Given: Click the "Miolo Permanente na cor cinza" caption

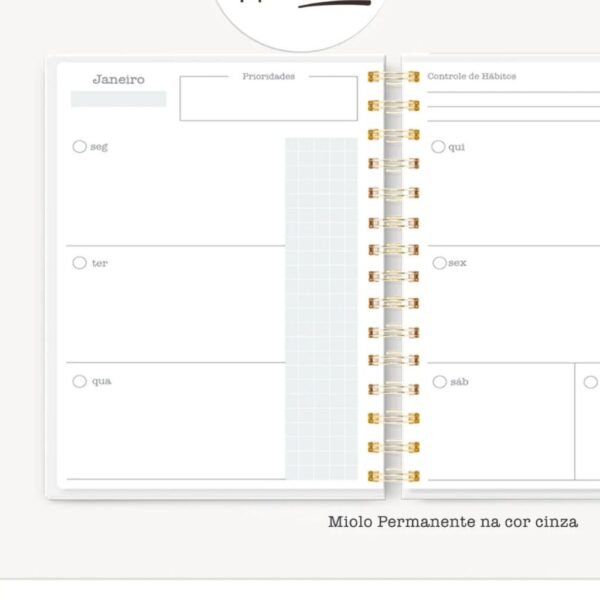Looking at the screenshot, I should point(453,521).
